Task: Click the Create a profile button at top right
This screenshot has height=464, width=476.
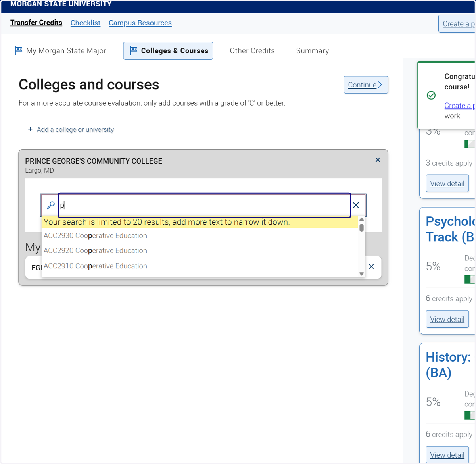Action: pos(457,24)
